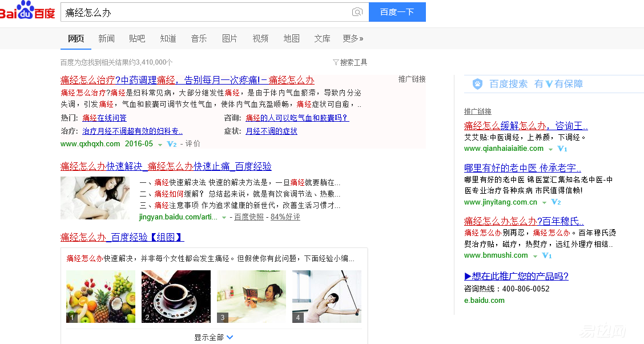This screenshot has height=344, width=644.
Task: Open the 百度快照 cached page
Action: 249,217
